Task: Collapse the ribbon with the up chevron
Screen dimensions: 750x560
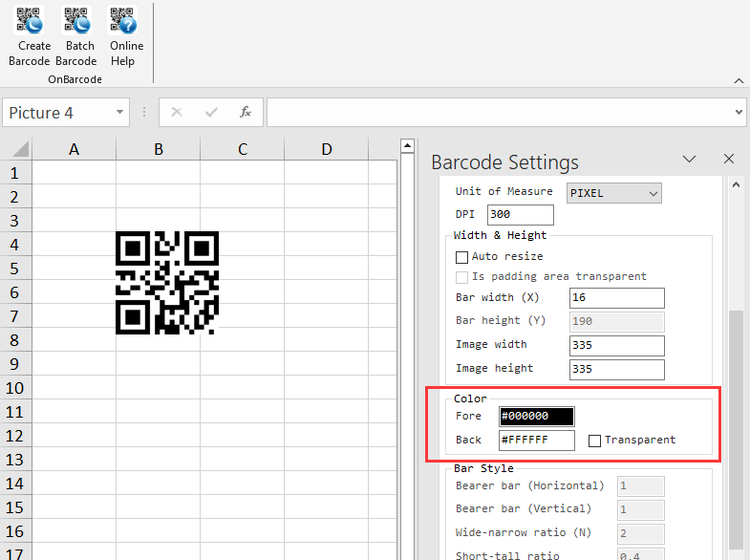Action: tap(739, 81)
